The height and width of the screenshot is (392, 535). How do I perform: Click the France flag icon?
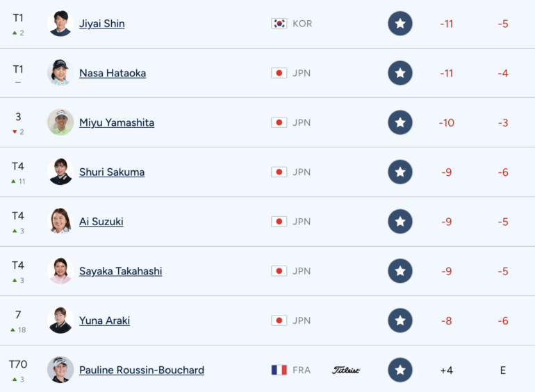point(279,370)
